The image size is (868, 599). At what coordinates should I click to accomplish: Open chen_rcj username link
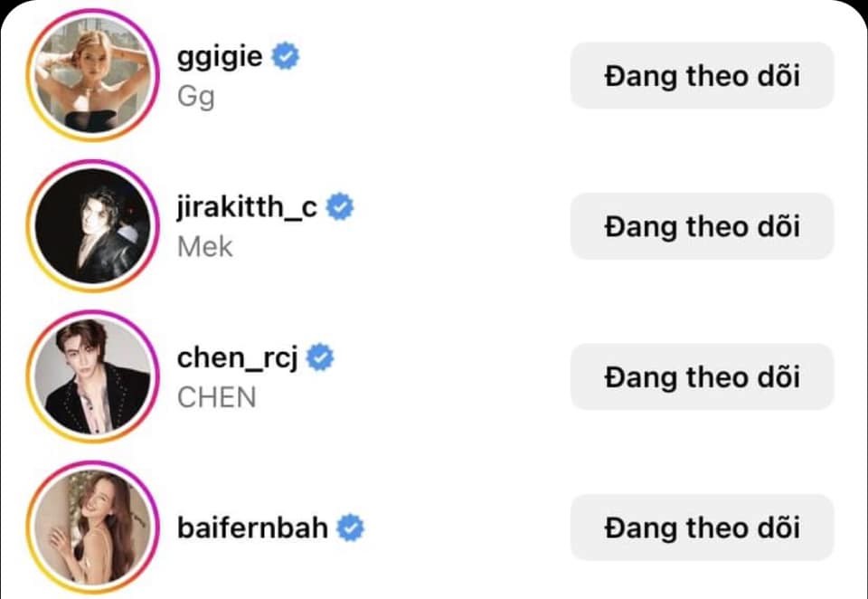pos(238,358)
